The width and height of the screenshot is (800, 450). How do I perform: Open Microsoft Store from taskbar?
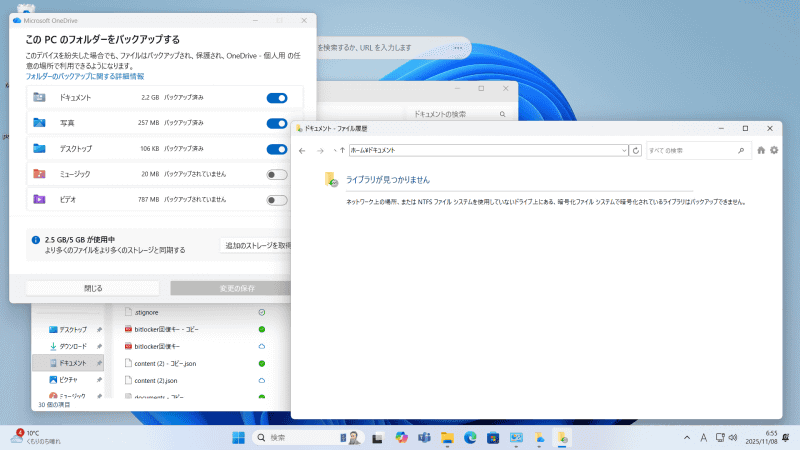pos(493,438)
